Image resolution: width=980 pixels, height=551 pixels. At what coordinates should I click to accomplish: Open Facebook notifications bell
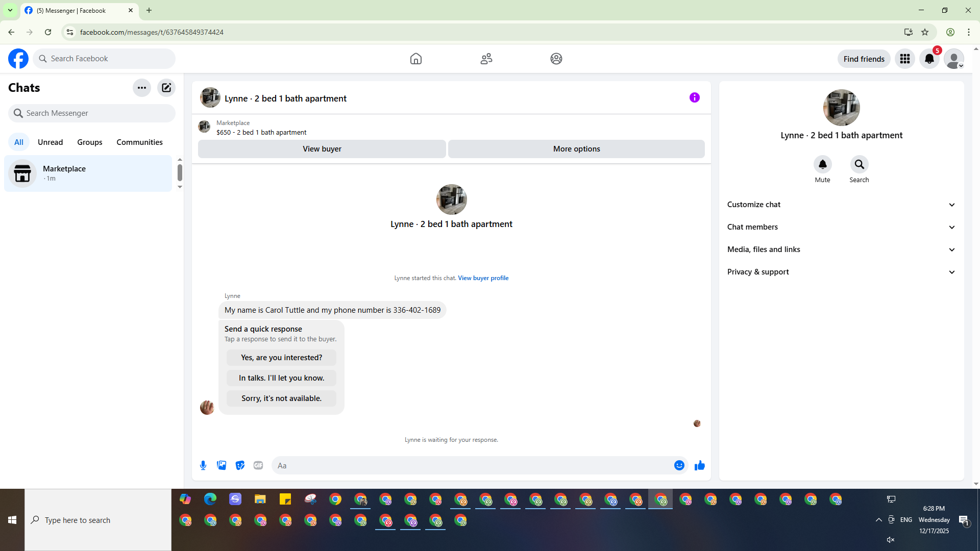pos(929,59)
